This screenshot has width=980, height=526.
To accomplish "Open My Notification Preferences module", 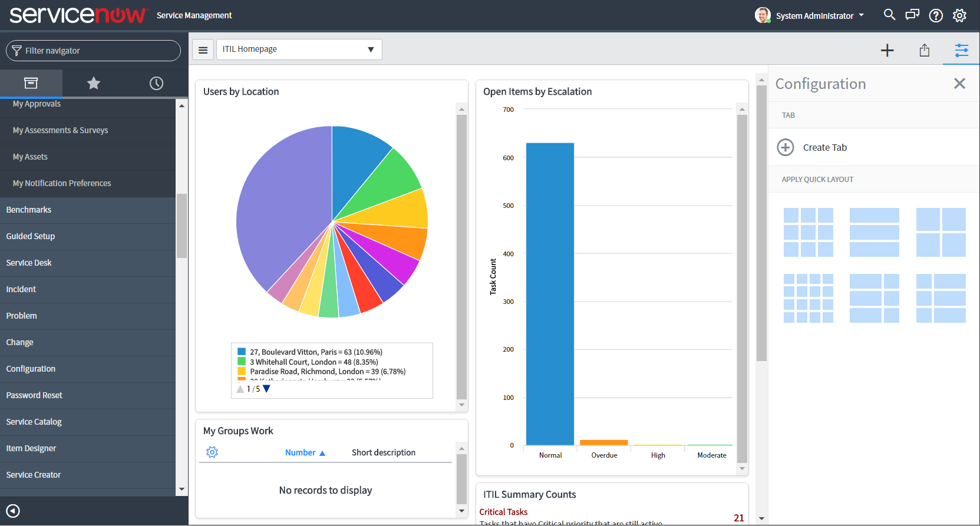I will (88, 184).
